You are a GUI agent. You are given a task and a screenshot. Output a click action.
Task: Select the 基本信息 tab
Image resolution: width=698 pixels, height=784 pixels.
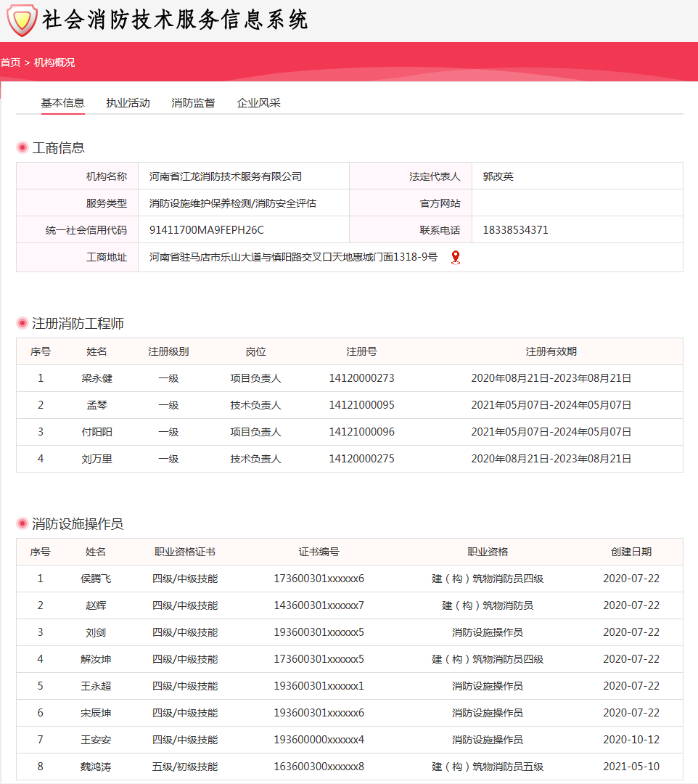coord(62,103)
